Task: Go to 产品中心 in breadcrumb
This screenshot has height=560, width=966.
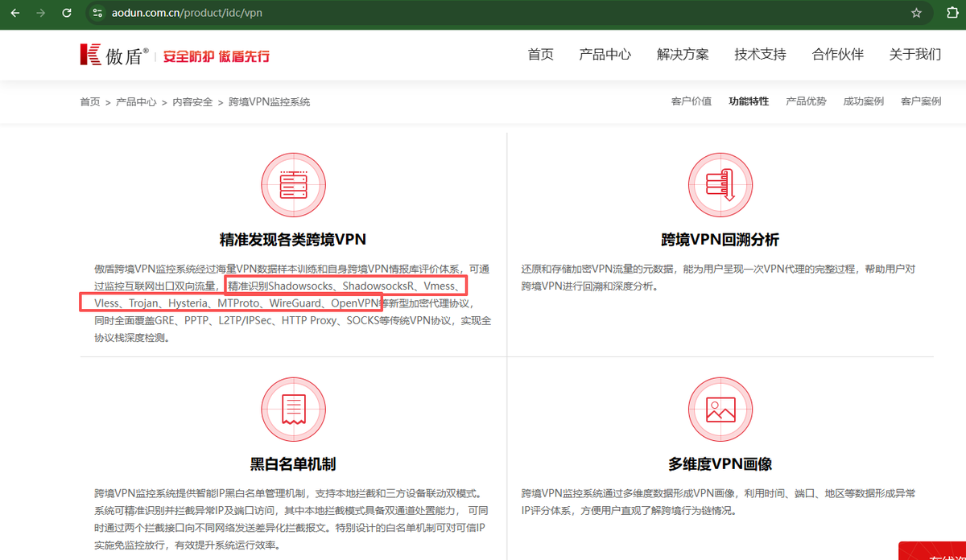Action: [x=136, y=102]
